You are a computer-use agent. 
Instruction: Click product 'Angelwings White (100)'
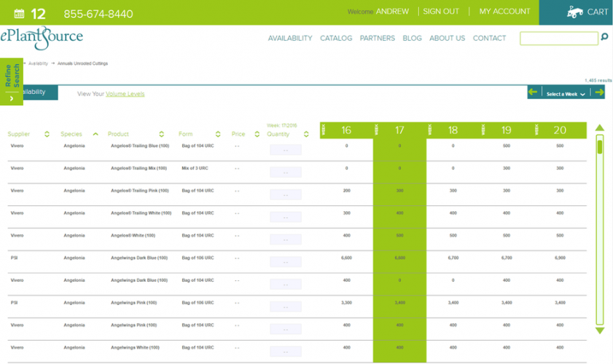tap(135, 347)
